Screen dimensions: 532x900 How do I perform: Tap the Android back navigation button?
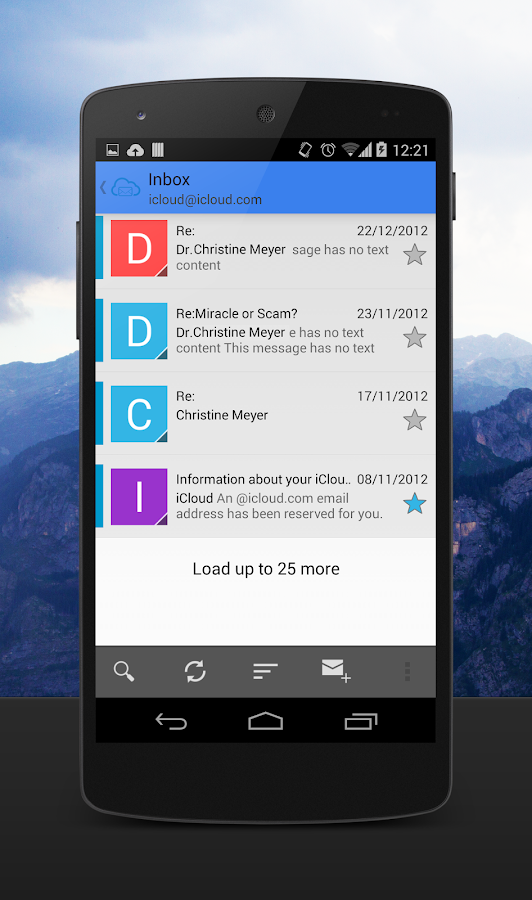(x=171, y=721)
